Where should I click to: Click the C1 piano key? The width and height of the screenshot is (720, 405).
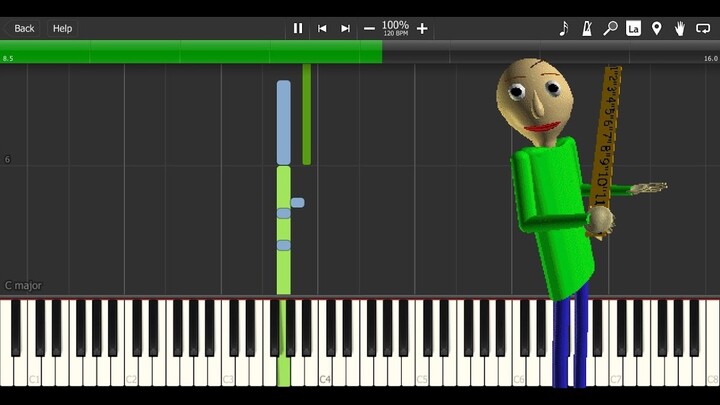pyautogui.click(x=34, y=372)
